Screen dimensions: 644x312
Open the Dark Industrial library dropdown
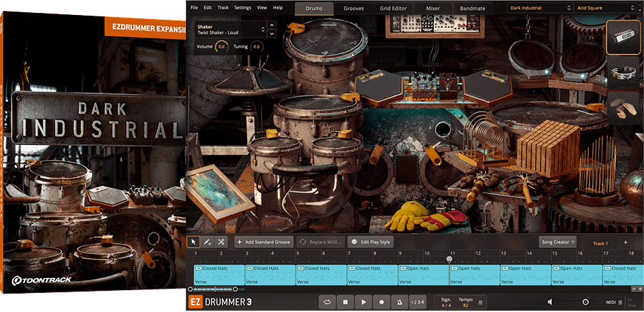click(x=539, y=7)
